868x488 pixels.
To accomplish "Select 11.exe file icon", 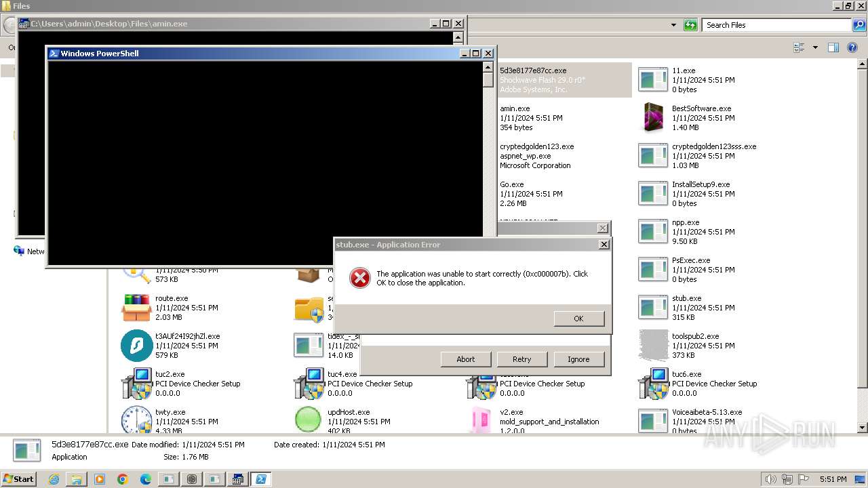I will (x=653, y=80).
